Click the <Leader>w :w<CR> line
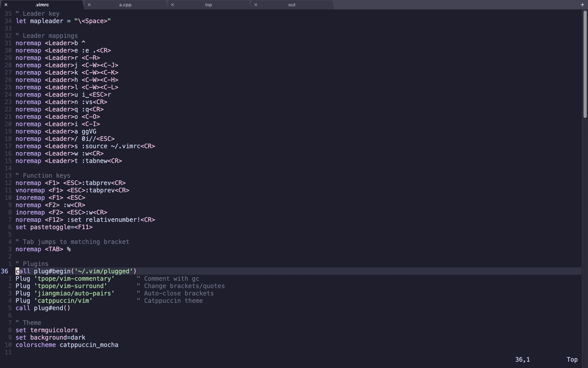 tap(60, 154)
